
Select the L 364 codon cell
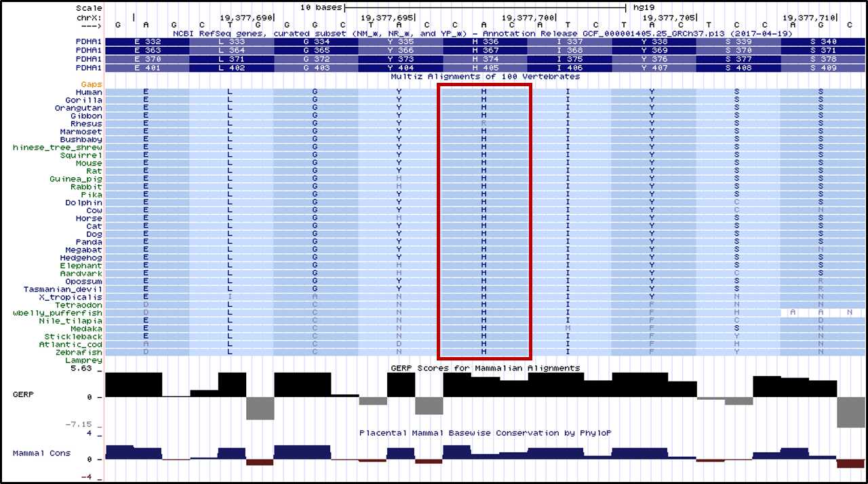pyautogui.click(x=232, y=50)
